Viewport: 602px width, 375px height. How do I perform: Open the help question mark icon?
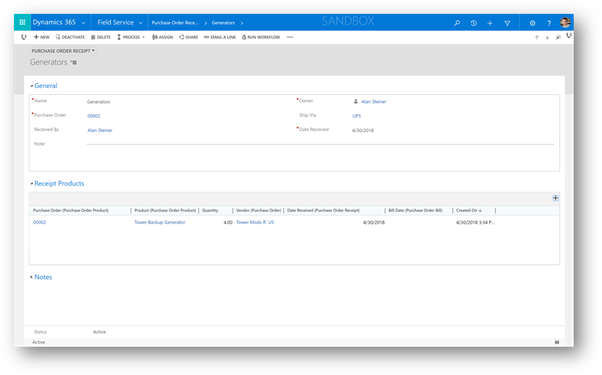pyautogui.click(x=549, y=23)
